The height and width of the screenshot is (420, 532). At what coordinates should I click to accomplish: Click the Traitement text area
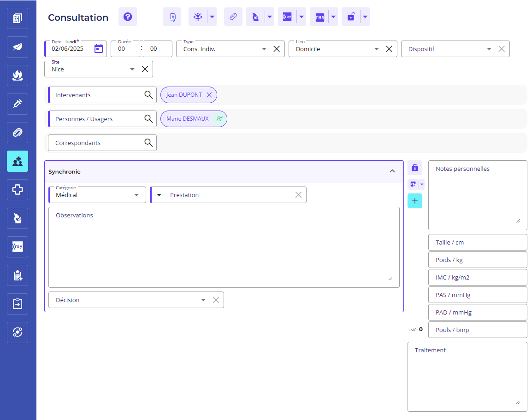(467, 377)
